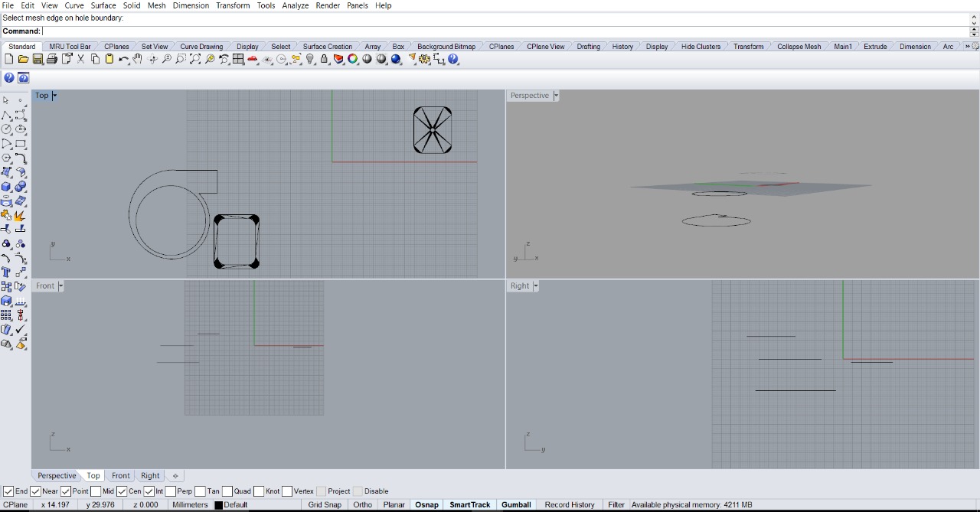Toggle the Cen osnap checkbox
This screenshot has width=980, height=512.
click(x=122, y=491)
